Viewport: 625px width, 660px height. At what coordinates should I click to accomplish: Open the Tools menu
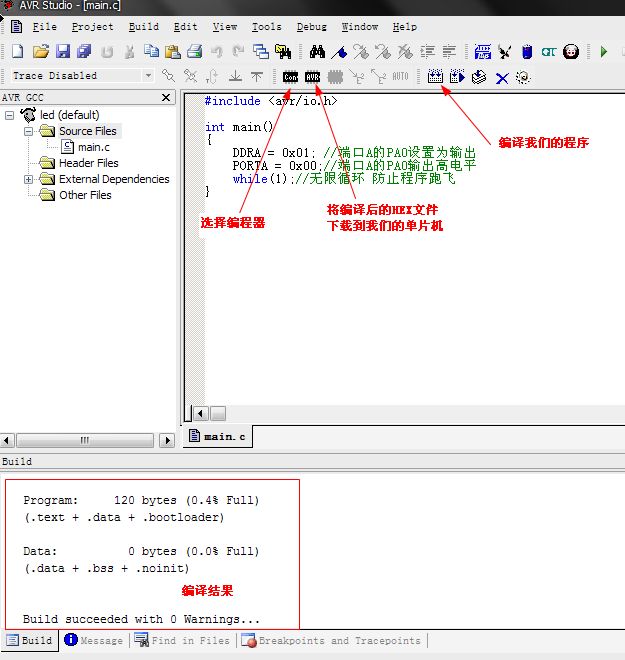click(x=267, y=27)
